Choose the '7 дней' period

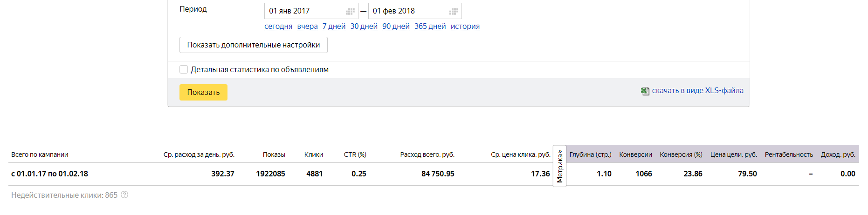click(334, 27)
